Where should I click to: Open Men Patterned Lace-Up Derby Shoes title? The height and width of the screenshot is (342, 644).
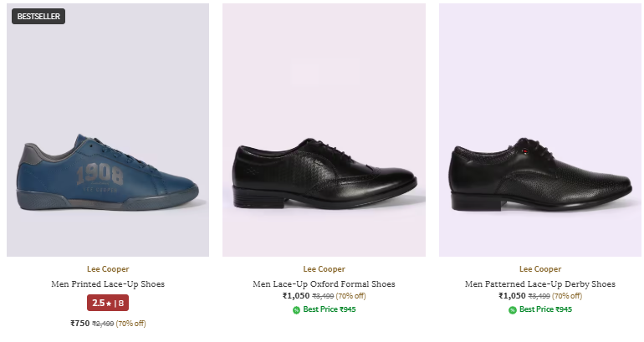540,284
